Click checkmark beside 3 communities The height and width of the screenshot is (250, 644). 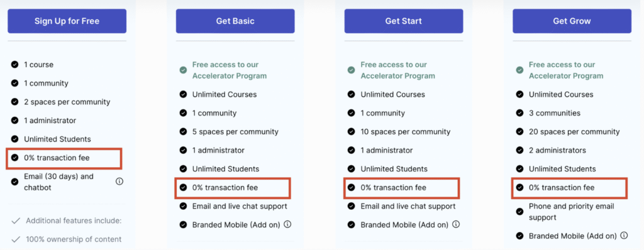tap(519, 113)
